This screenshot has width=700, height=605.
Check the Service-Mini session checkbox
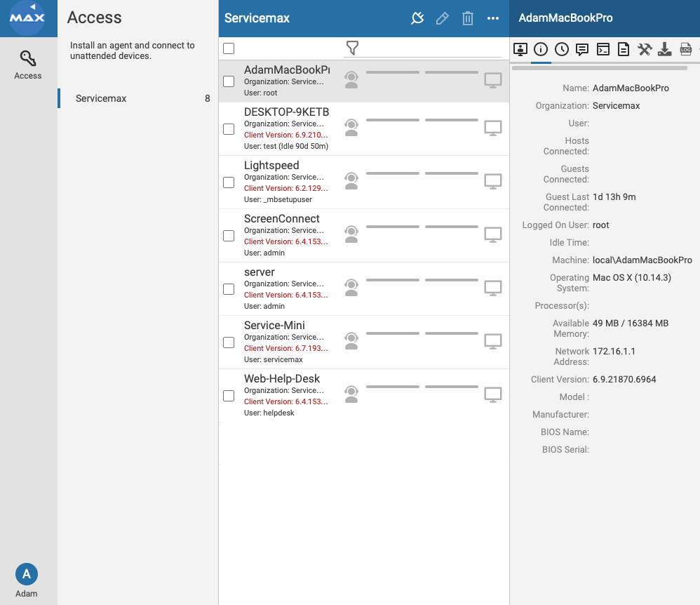[229, 343]
